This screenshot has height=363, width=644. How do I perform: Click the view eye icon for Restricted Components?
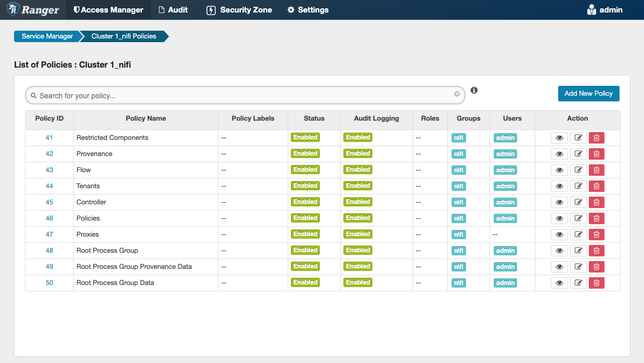[559, 138]
